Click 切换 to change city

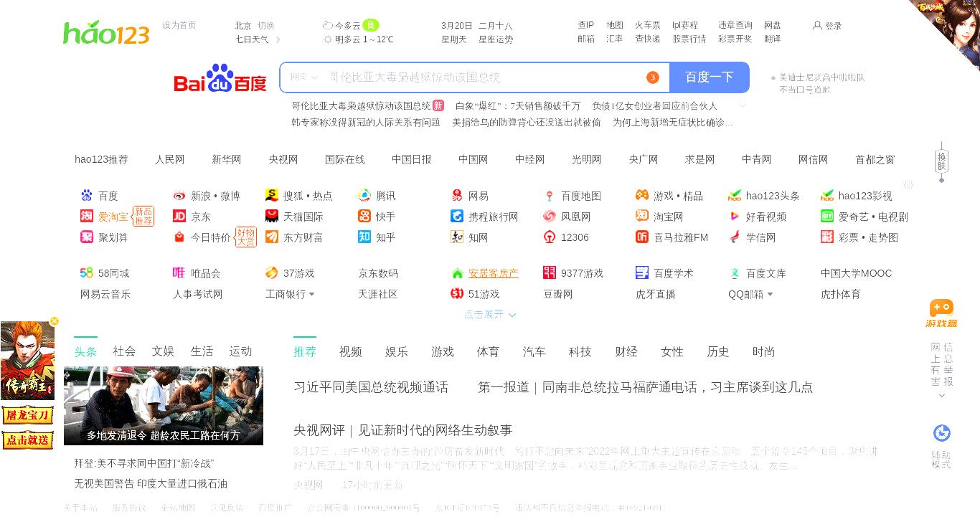[x=266, y=26]
